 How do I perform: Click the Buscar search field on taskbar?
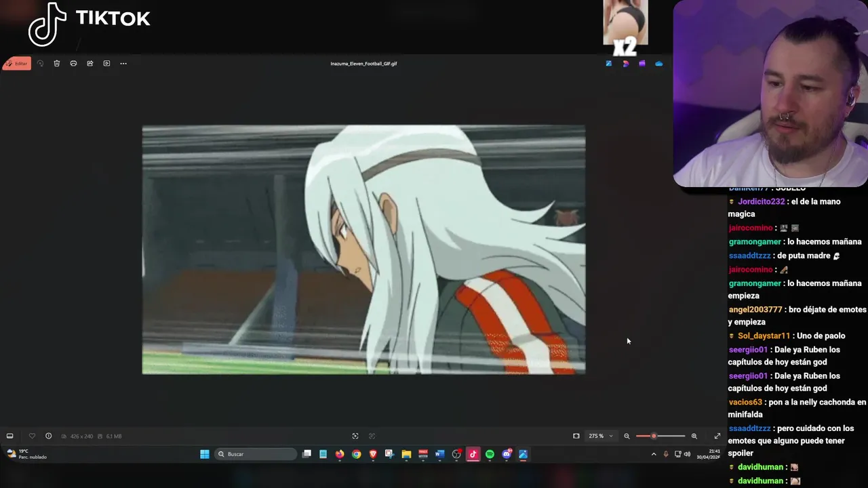(x=256, y=454)
